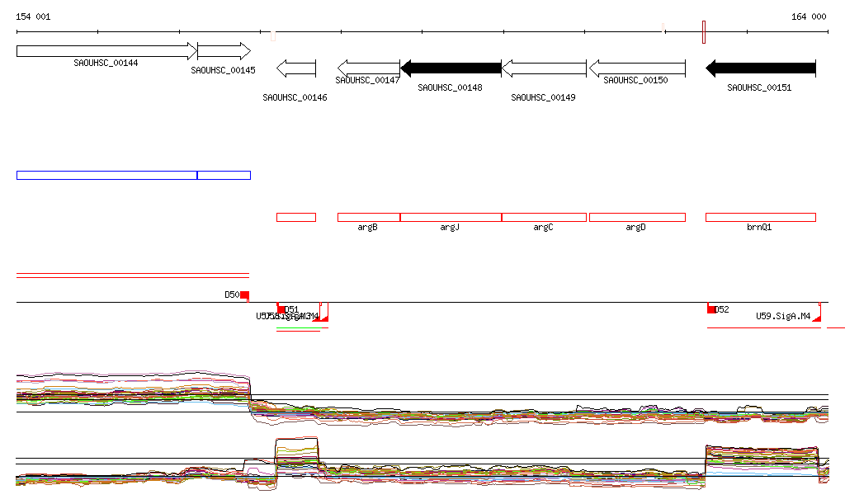Click the red D52 marker square
Screen dimensions: 845x504
coord(710,309)
